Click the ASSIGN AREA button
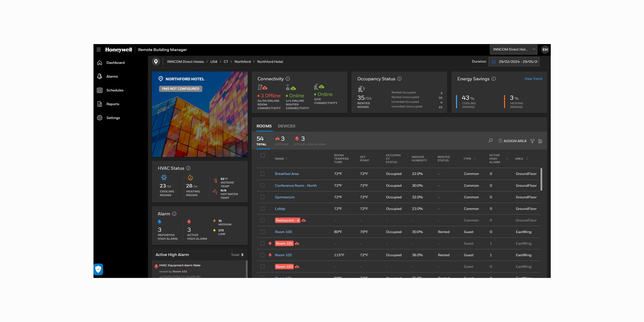The height and width of the screenshot is (322, 644). pos(512,141)
